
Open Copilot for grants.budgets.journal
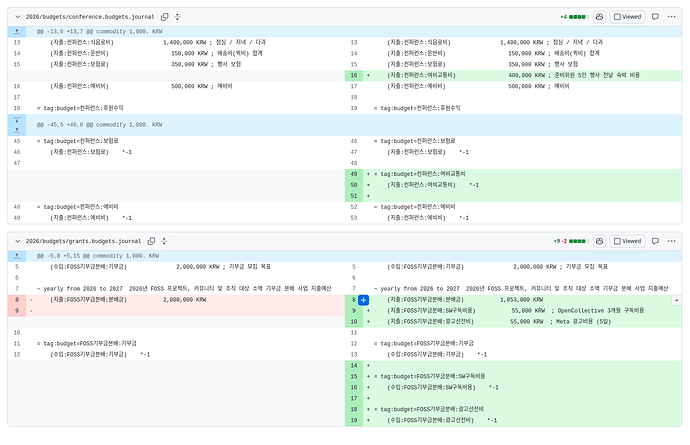599,241
